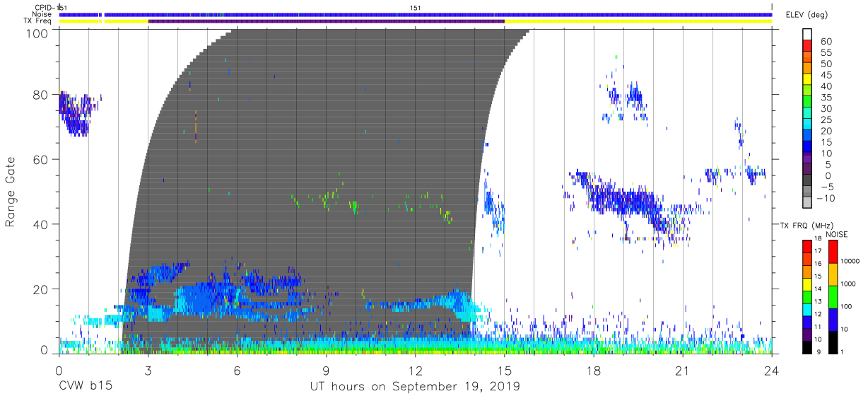Click the '1000' label on NOISE colorbar
The width and height of the screenshot is (868, 401).
coord(848,284)
